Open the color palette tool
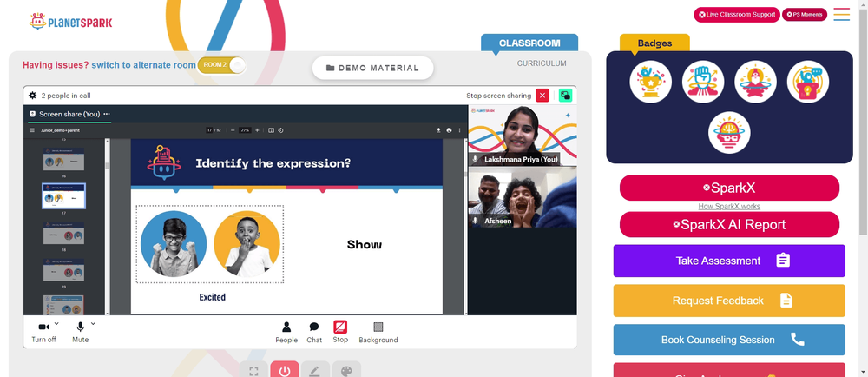Screen dimensions: 868x377 pyautogui.click(x=346, y=370)
